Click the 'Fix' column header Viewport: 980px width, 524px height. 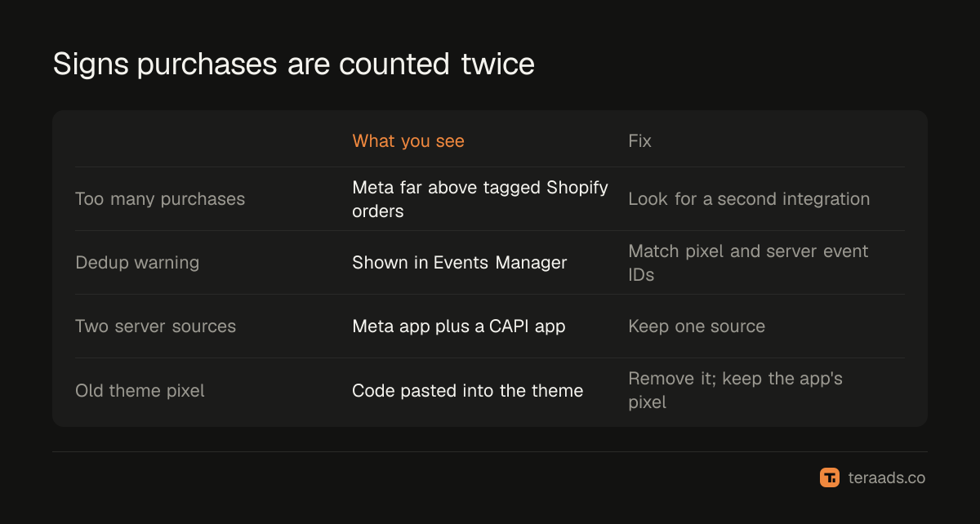639,141
